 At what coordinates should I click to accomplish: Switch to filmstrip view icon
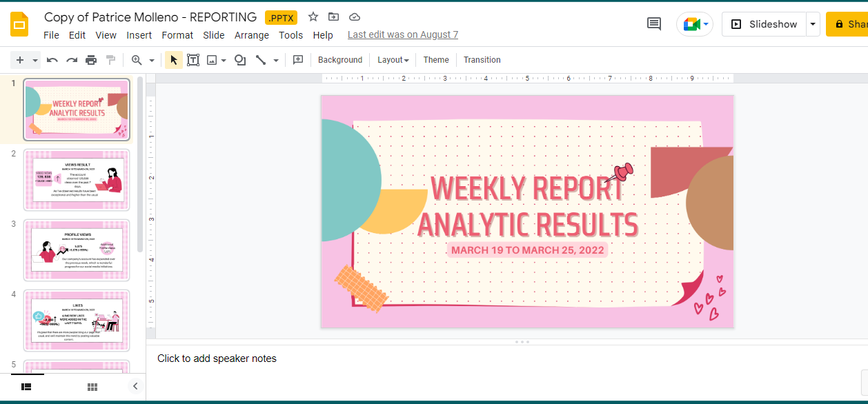(x=27, y=387)
